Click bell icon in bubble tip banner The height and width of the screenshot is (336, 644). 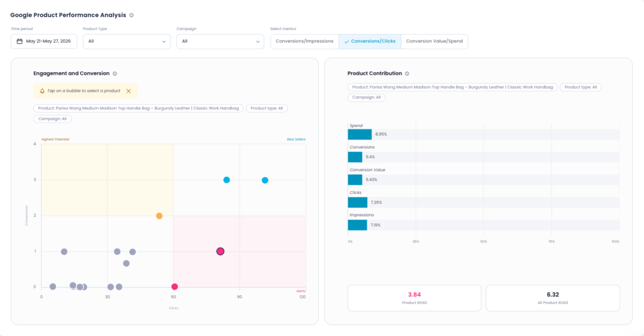click(42, 91)
